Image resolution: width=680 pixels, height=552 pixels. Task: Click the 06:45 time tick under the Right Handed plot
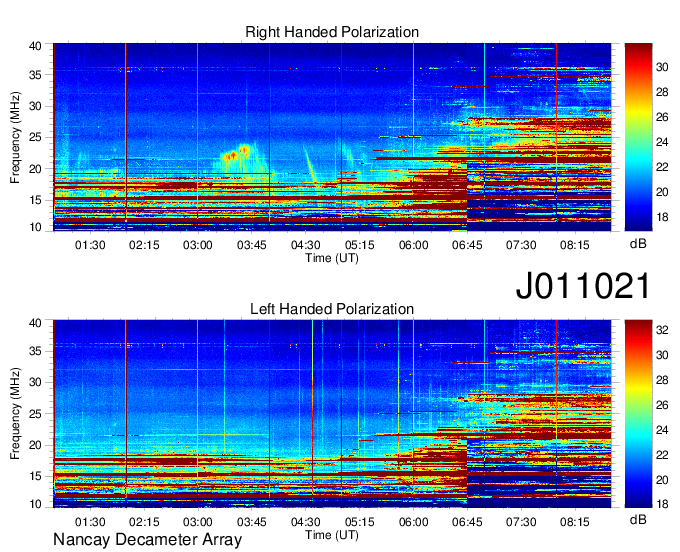[x=467, y=245]
